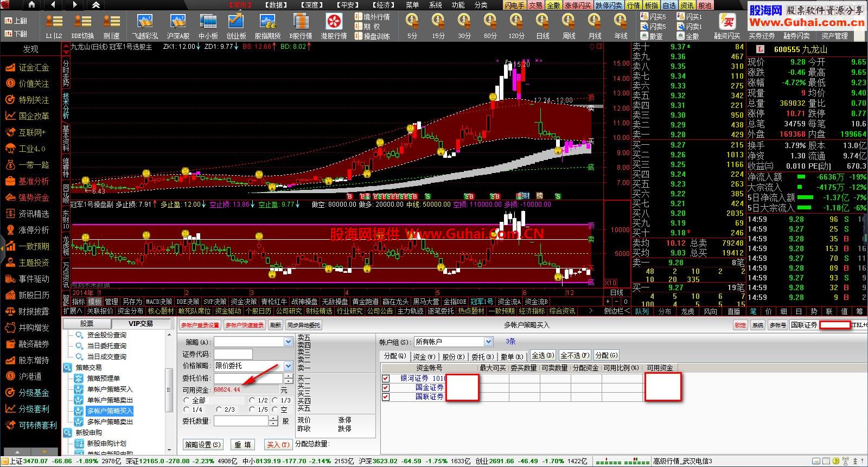Open the 帐户组 dropdown showing 所有帐户

[x=488, y=342]
